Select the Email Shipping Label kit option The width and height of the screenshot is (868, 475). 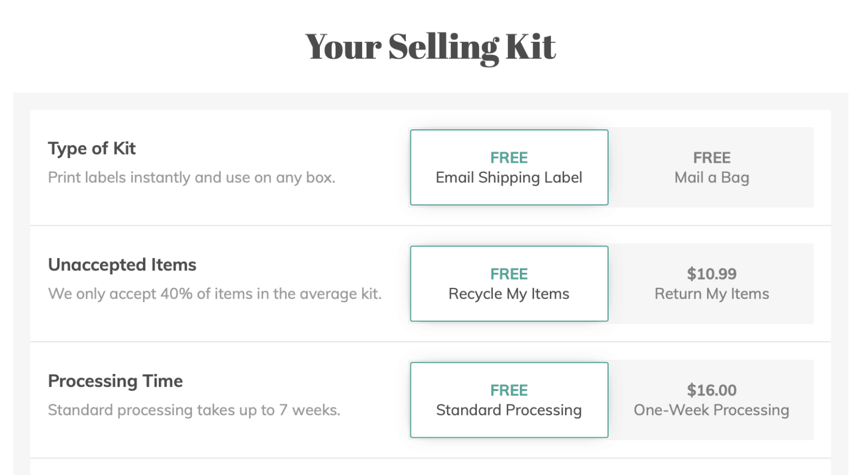click(509, 167)
